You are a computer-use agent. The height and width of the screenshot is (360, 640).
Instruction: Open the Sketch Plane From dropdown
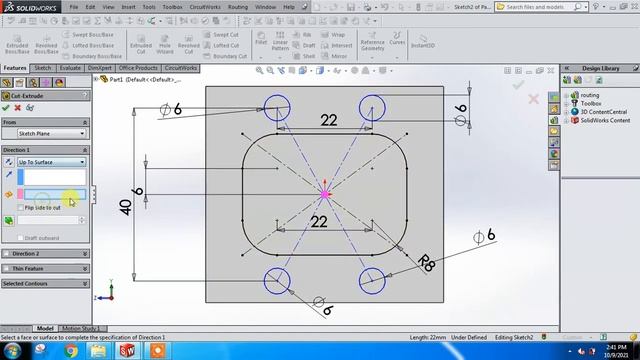point(51,133)
